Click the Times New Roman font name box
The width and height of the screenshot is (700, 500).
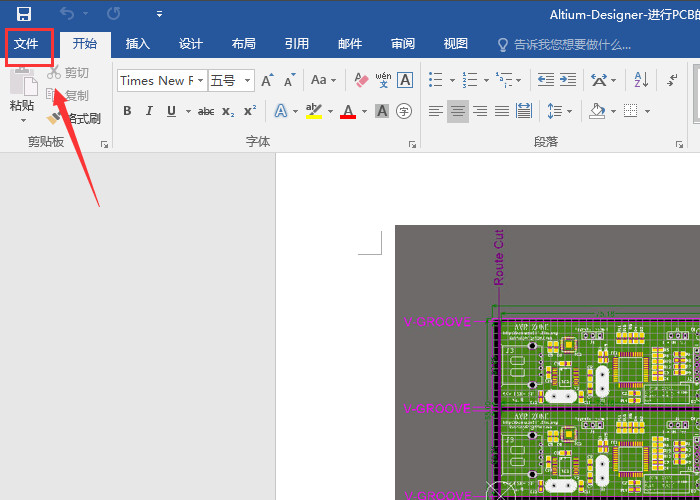tap(156, 81)
